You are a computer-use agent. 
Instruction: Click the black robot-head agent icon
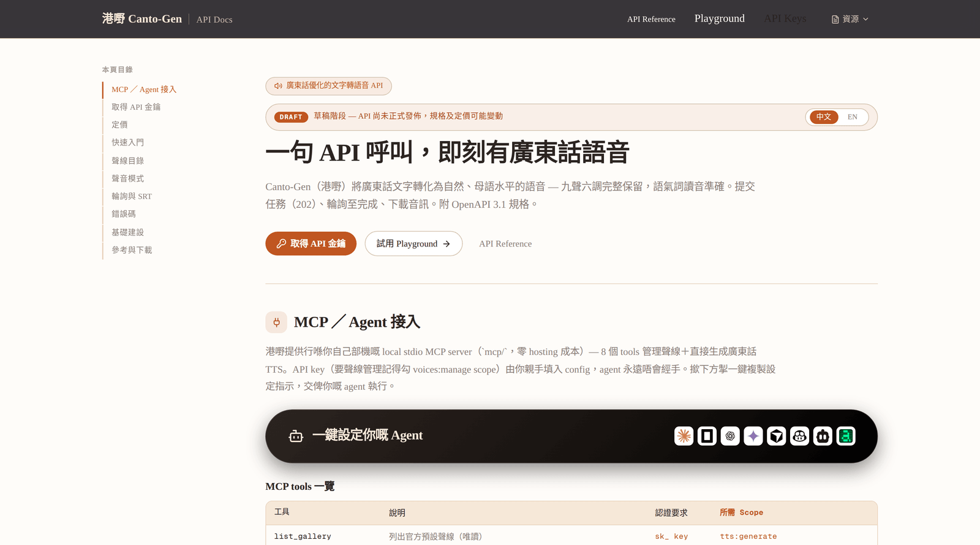coord(823,436)
